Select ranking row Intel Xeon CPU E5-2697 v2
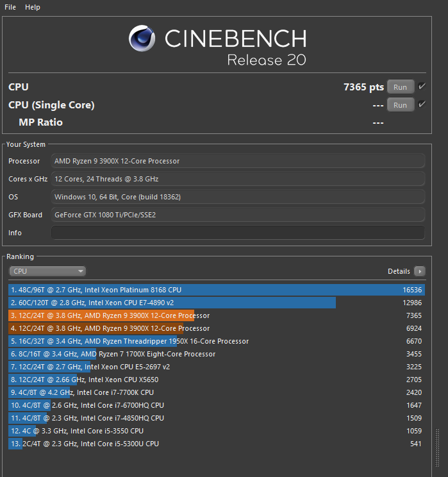This screenshot has width=448, height=477. [217, 367]
